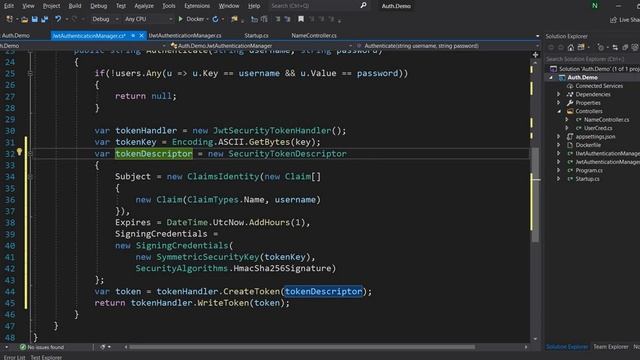Open the Docker launch target dropdown arrow
Screen dimensions: 640x360
pos(208,19)
